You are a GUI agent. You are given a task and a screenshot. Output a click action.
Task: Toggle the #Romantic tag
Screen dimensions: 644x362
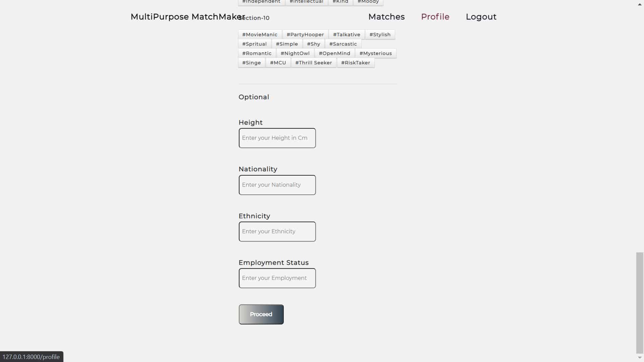(x=257, y=53)
